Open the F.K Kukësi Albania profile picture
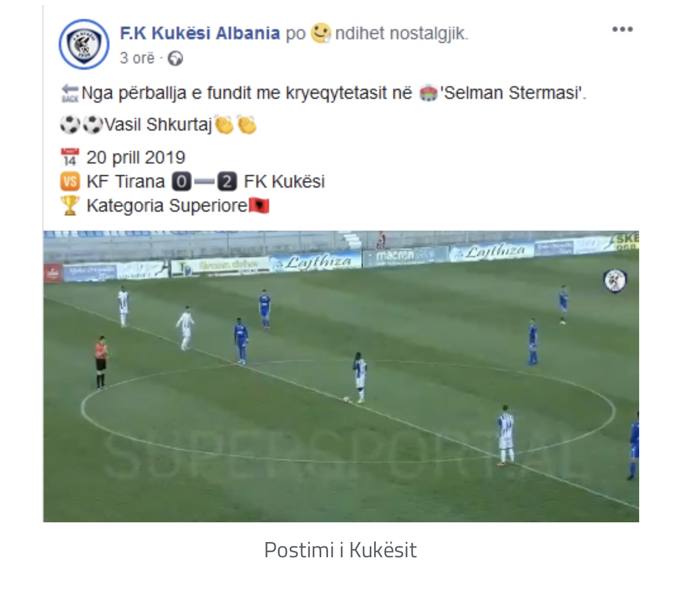The image size is (700, 595). 85,44
